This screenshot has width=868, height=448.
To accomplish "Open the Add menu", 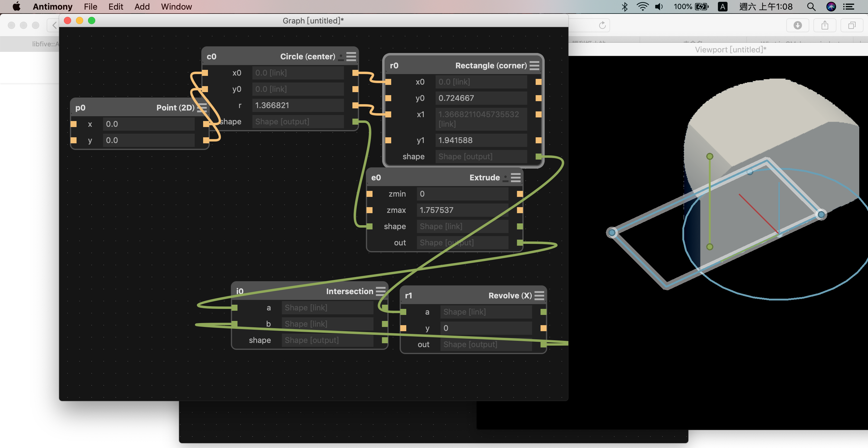I will [142, 7].
